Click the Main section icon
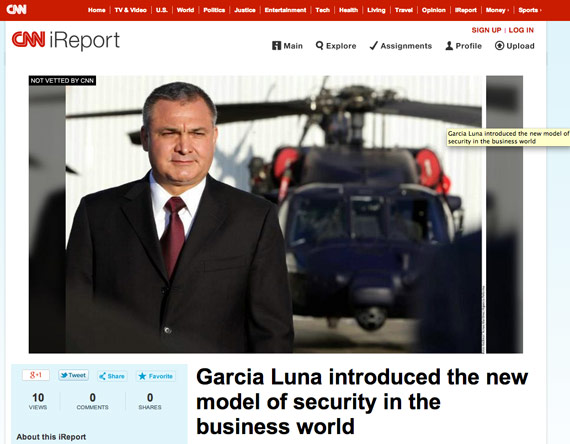This screenshot has width=570, height=444. [276, 46]
